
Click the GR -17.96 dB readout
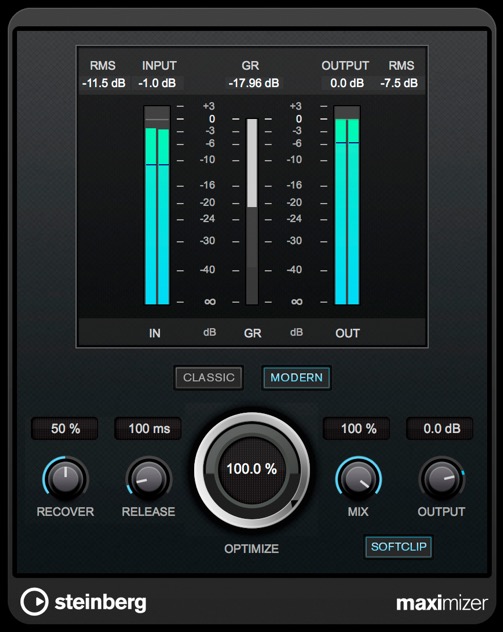[x=254, y=83]
